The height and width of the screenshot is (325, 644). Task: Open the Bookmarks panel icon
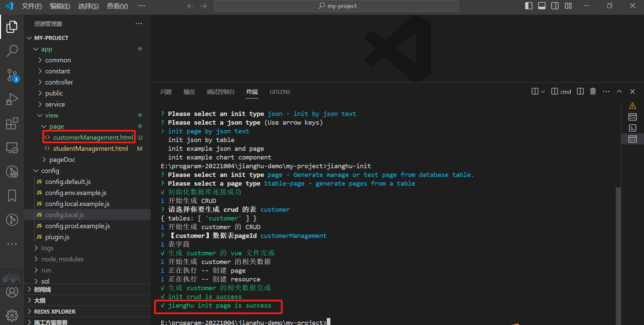click(x=12, y=196)
